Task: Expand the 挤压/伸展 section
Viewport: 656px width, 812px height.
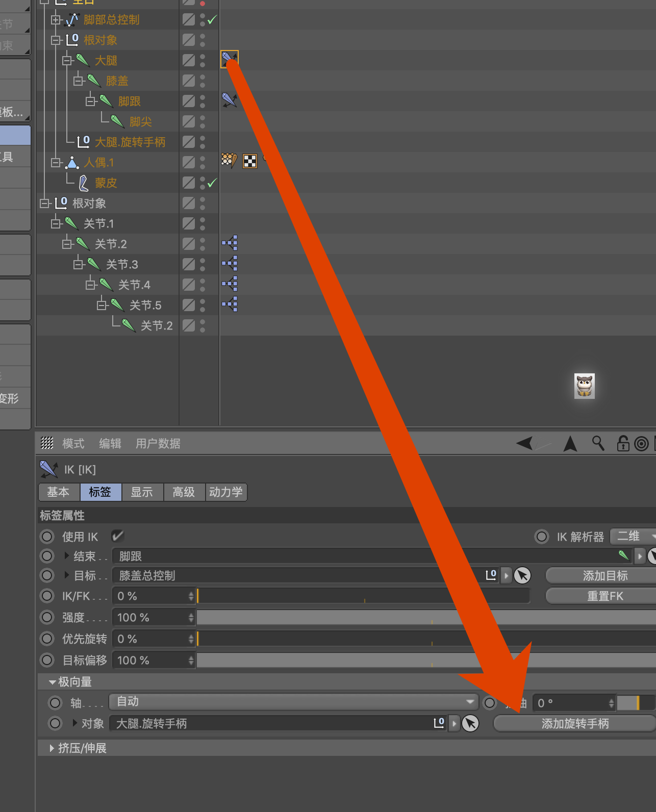Action: point(52,748)
